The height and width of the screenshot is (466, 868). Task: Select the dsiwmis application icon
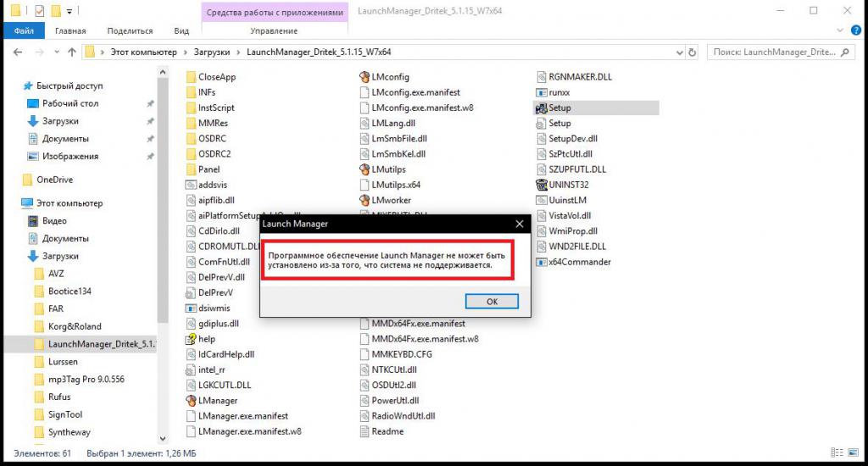[191, 308]
